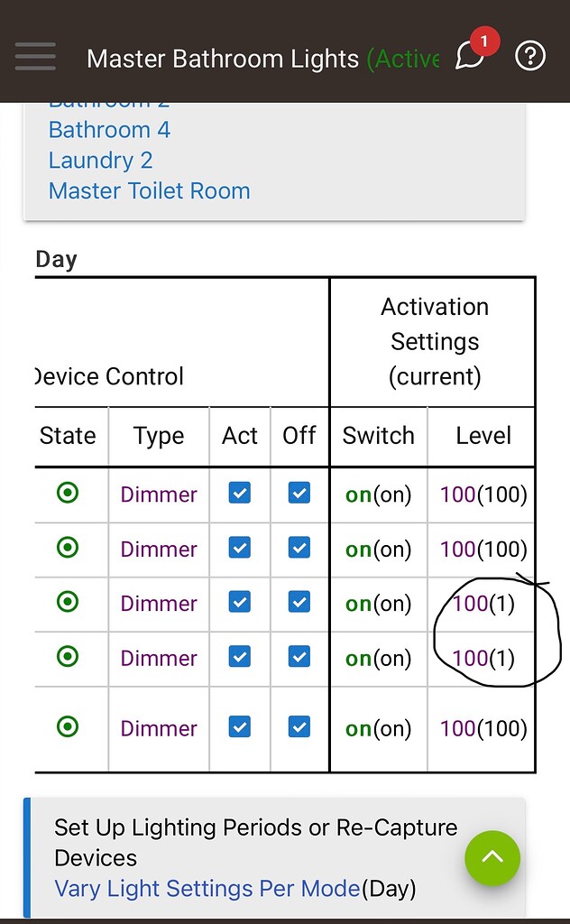Open notifications via the bell icon
Screen dimensions: 570x924
470,57
